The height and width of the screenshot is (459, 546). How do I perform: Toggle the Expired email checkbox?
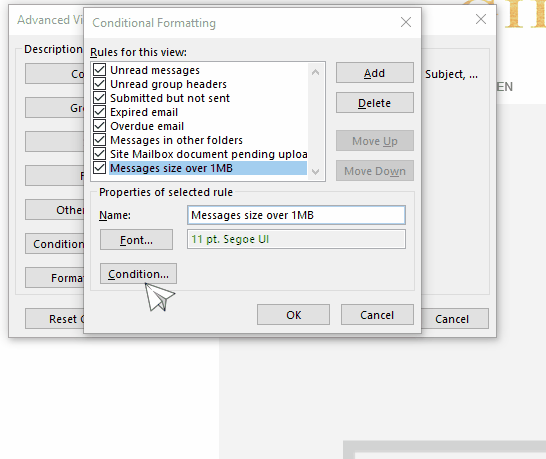coord(100,112)
